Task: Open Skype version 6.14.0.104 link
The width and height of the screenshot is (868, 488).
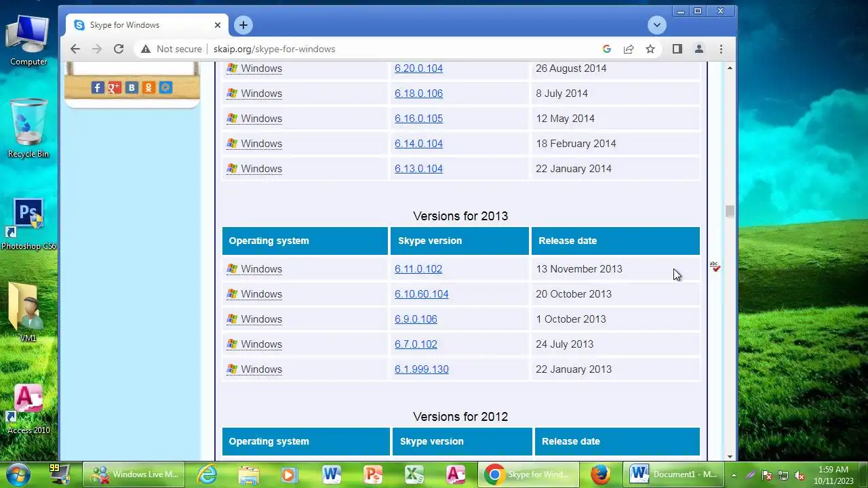Action: tap(418, 144)
